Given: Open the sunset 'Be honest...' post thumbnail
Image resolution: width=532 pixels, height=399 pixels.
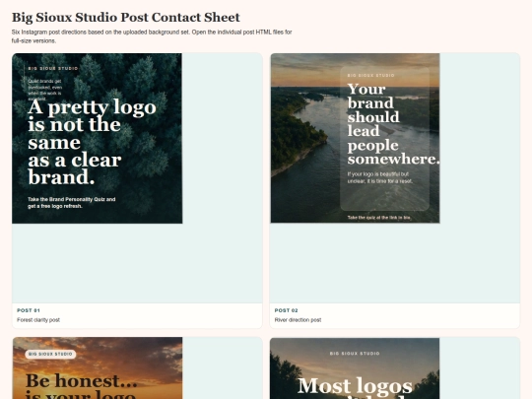Looking at the screenshot, I should click(x=98, y=368).
